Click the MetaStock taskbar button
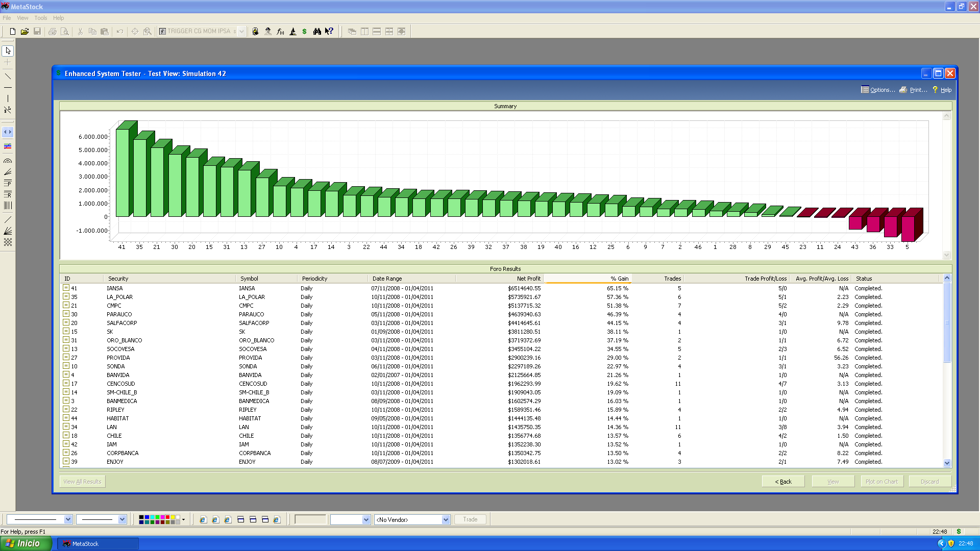 97,544
